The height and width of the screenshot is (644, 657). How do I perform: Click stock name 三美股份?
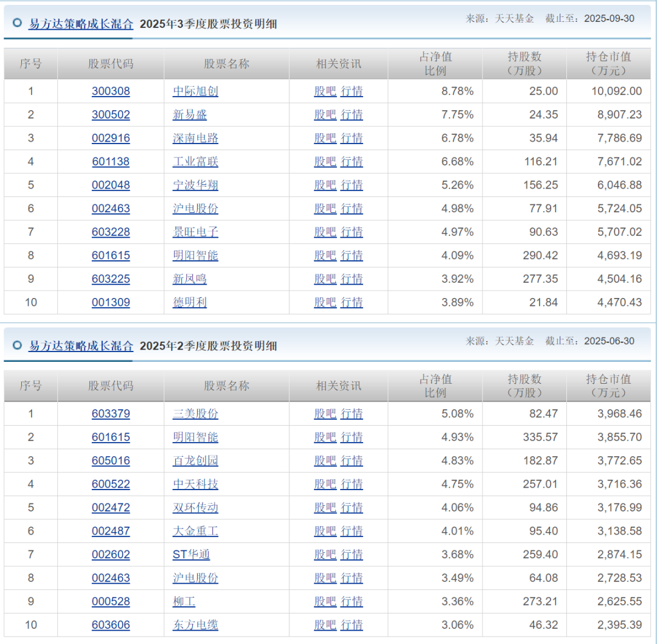[195, 414]
